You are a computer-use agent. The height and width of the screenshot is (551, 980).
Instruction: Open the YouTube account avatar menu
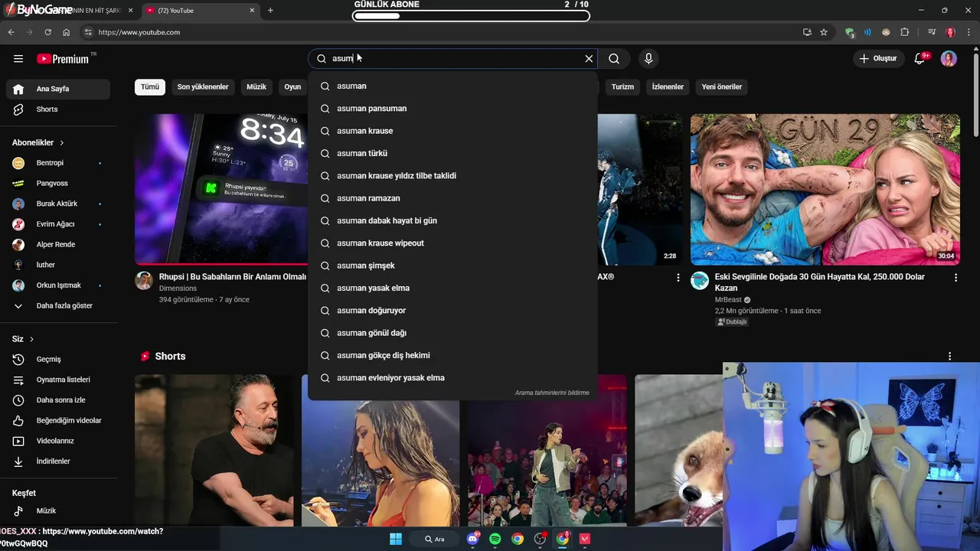tap(949, 58)
